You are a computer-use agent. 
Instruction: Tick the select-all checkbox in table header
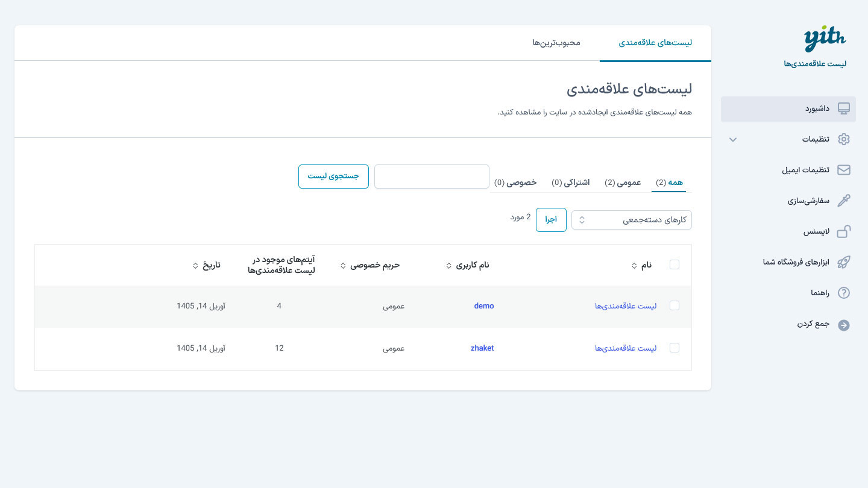click(x=675, y=264)
